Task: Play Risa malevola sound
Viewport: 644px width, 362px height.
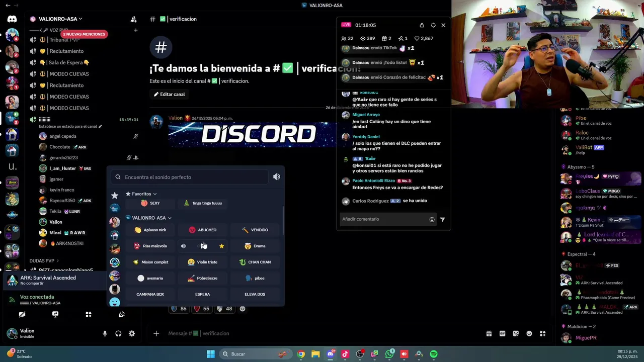Action: [150, 246]
